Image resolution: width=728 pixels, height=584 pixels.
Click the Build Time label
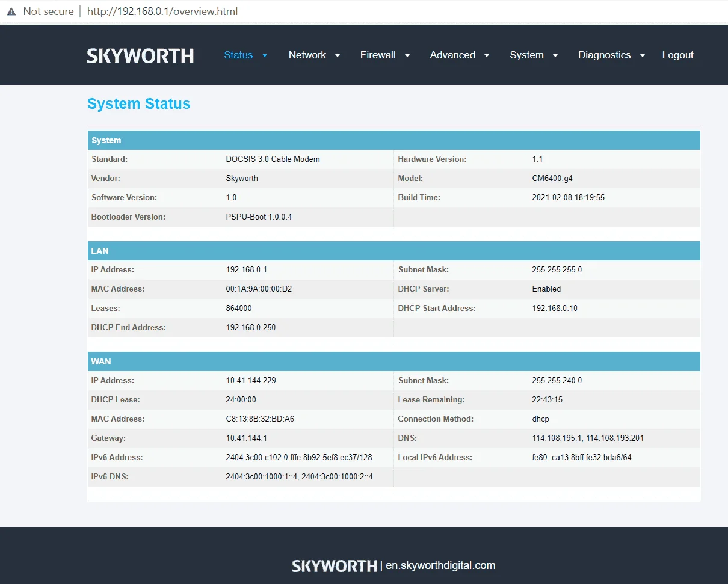[x=419, y=198]
